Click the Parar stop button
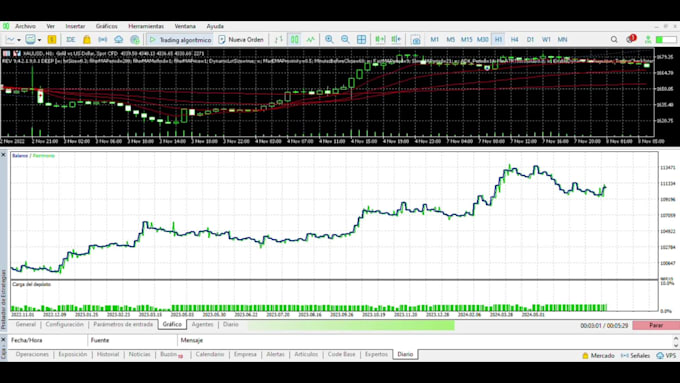This screenshot has width=680, height=383. (x=656, y=325)
